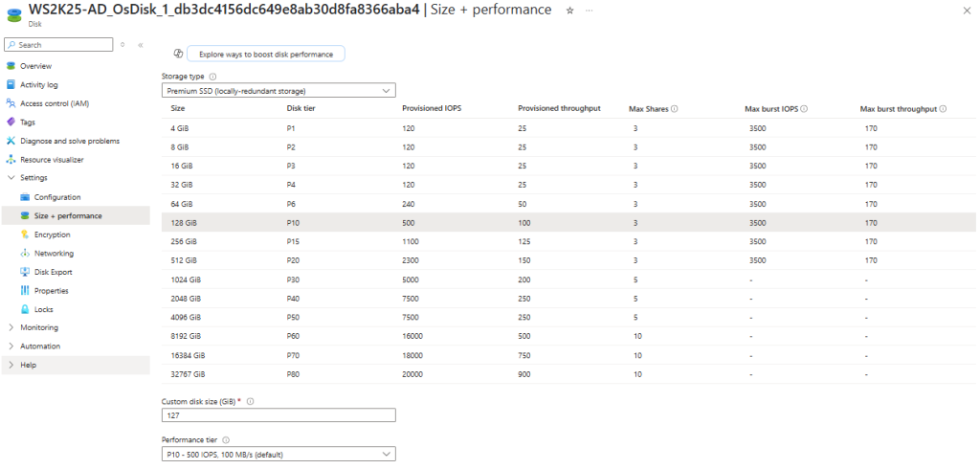The width and height of the screenshot is (980, 469).
Task: Open the more options ellipsis in header
Action: point(588,10)
